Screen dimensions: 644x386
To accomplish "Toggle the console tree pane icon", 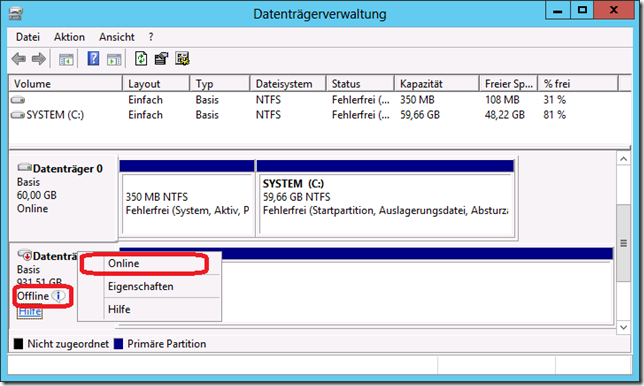I will (66, 60).
